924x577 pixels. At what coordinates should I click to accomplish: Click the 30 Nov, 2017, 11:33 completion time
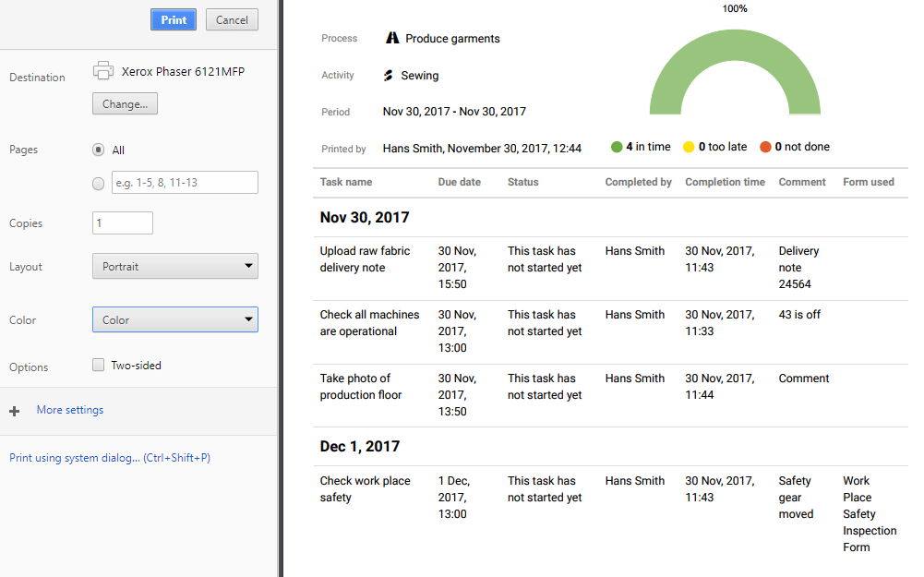click(x=719, y=323)
